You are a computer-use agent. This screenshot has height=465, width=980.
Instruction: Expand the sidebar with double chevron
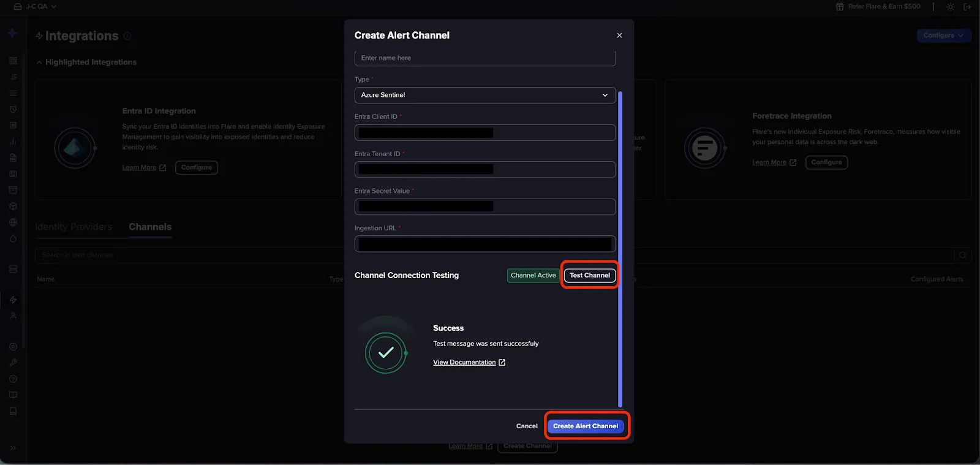click(x=13, y=448)
